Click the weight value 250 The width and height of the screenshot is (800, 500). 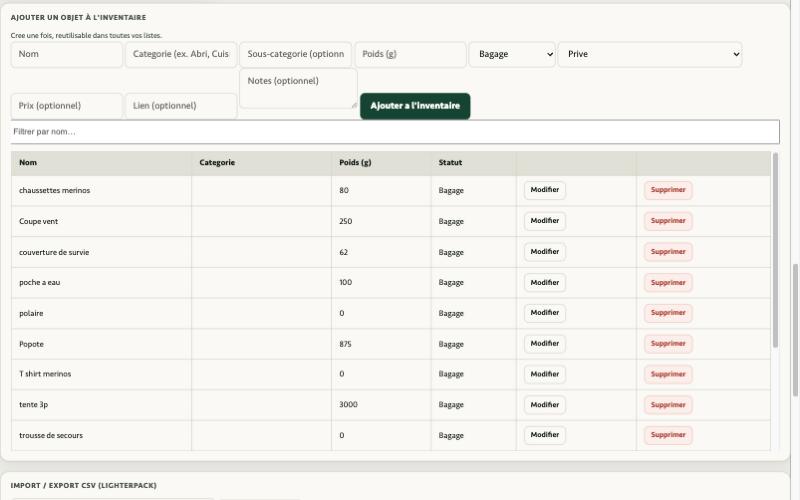pyautogui.click(x=345, y=221)
